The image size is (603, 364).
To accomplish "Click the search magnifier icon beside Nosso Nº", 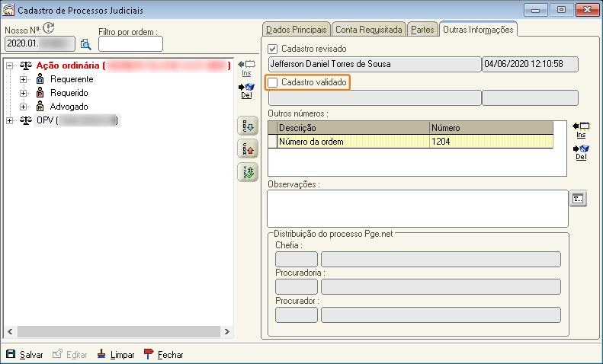I will (x=85, y=44).
